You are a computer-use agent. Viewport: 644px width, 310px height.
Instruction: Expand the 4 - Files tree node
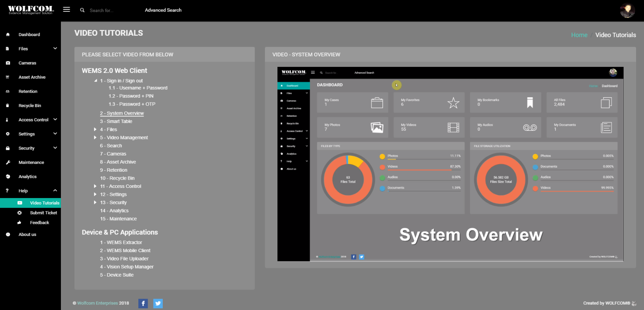point(95,130)
